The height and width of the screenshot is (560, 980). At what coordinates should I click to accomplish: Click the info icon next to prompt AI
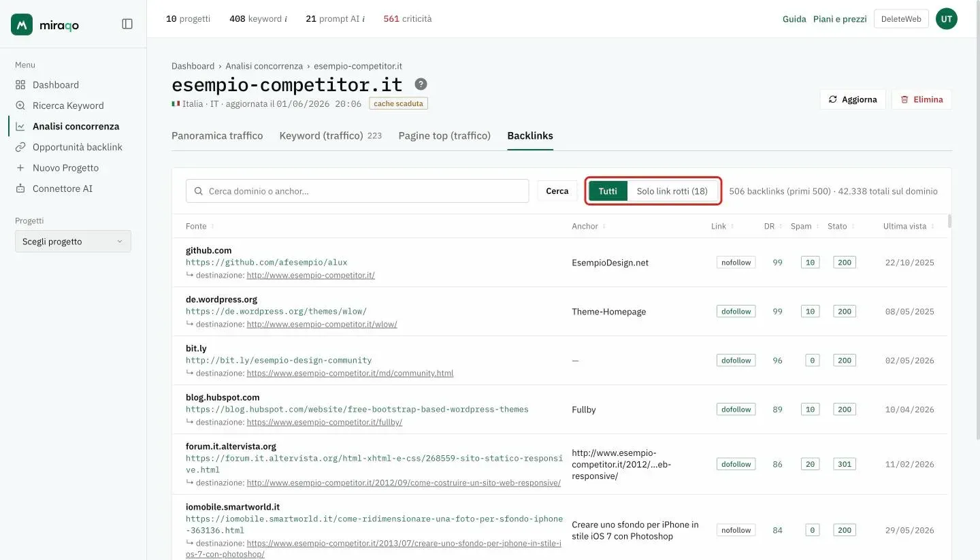coord(363,19)
